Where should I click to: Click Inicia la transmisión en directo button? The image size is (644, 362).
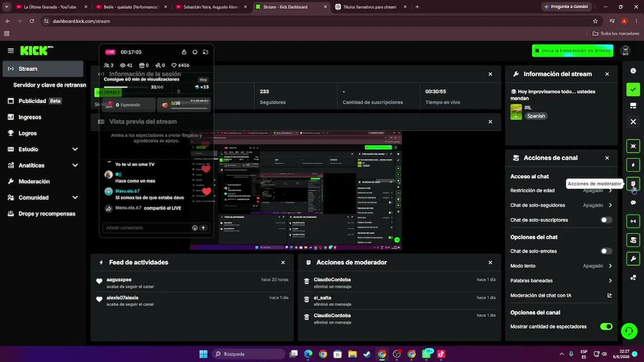(573, 51)
